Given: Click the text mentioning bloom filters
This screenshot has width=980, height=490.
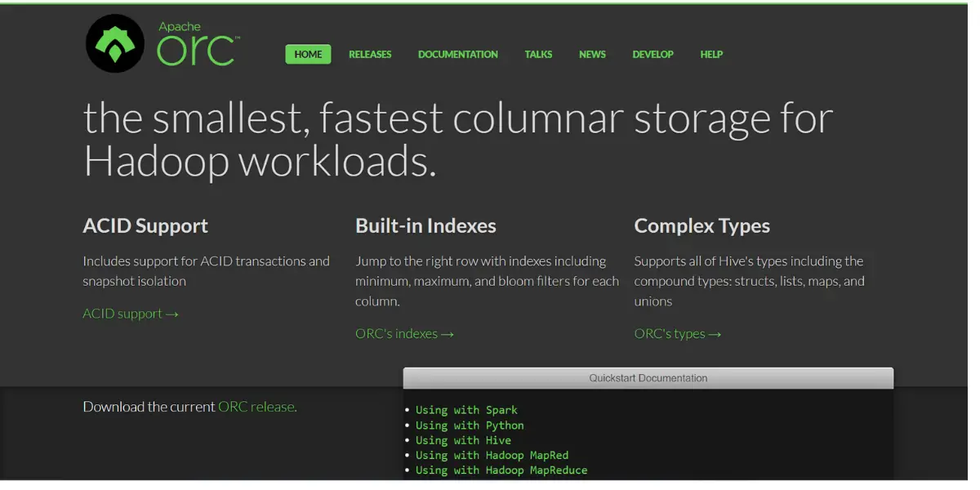Looking at the screenshot, I should point(487,281).
